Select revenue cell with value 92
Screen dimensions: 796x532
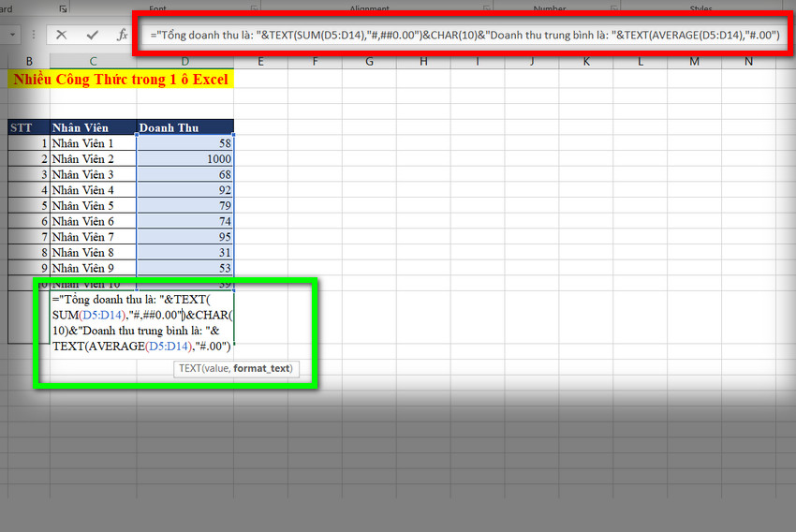pos(184,190)
